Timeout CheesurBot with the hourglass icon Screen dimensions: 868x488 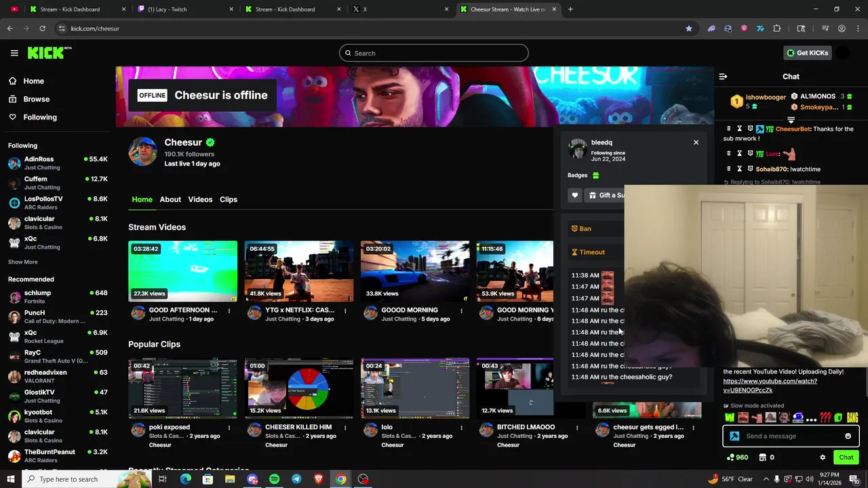[740, 129]
